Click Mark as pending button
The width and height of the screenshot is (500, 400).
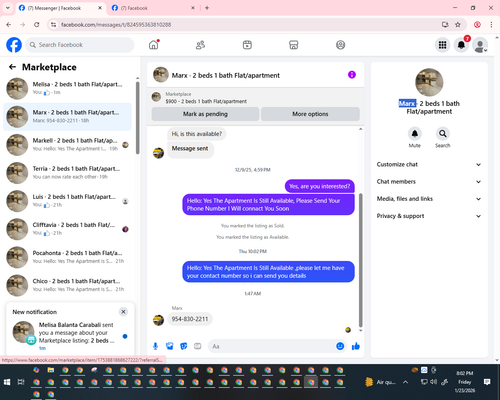(205, 114)
